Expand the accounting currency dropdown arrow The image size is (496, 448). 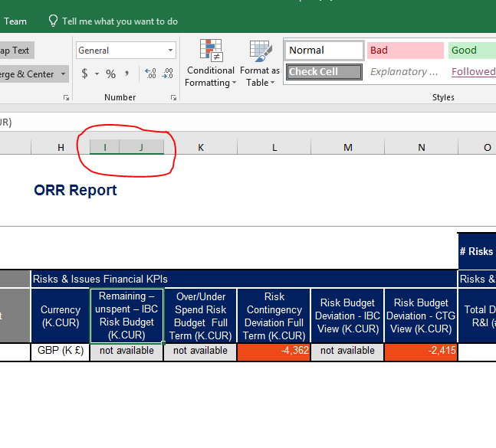pos(97,74)
